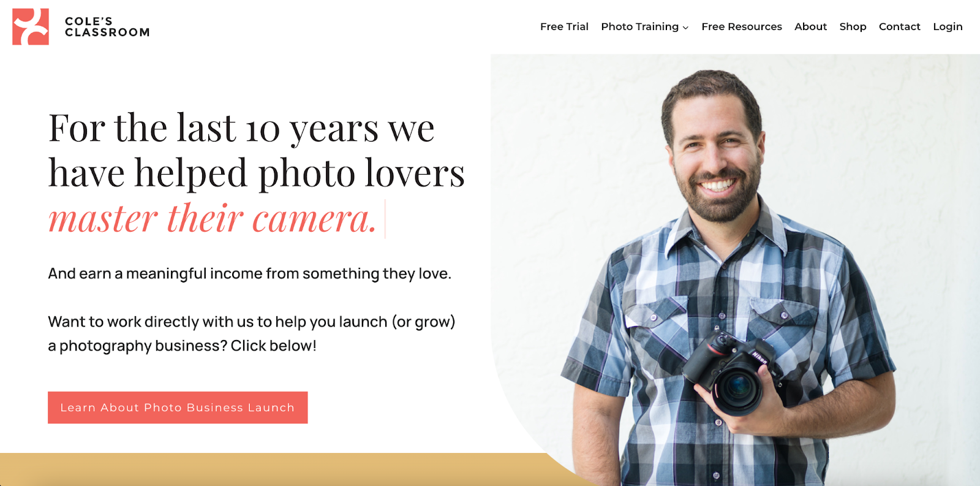The image size is (980, 486).
Task: Click the Nikon camera held in hand
Action: coord(733,374)
